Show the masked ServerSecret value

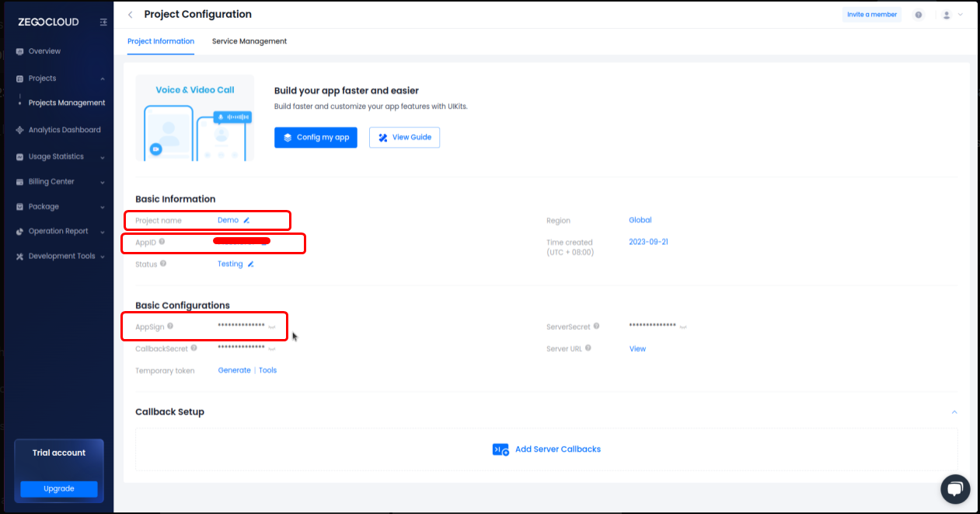[683, 327]
